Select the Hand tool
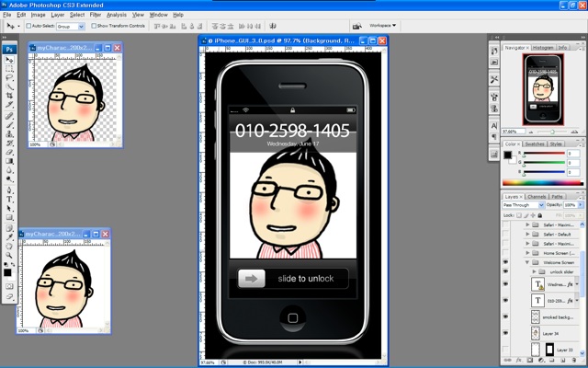588x368 pixels. [x=9, y=247]
